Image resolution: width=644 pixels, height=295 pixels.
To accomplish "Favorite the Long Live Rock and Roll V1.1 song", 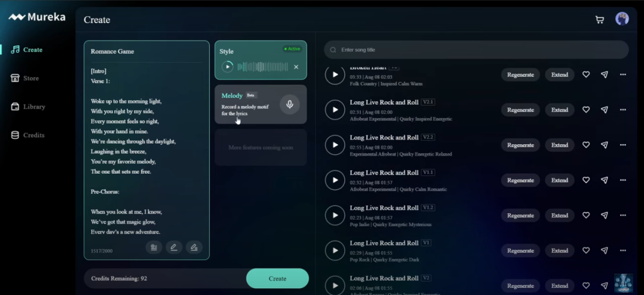I will (586, 181).
